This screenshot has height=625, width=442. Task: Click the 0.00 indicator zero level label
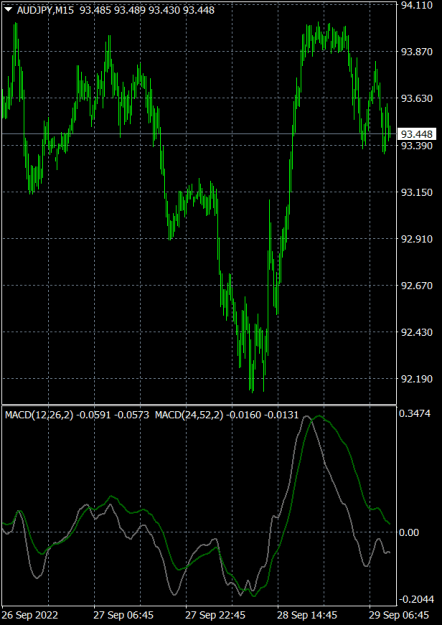410,533
